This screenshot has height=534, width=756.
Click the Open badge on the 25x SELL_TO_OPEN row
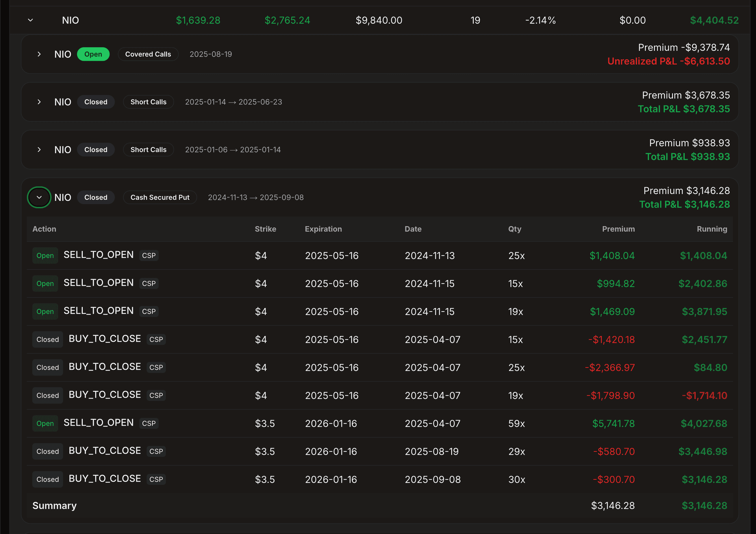click(45, 255)
